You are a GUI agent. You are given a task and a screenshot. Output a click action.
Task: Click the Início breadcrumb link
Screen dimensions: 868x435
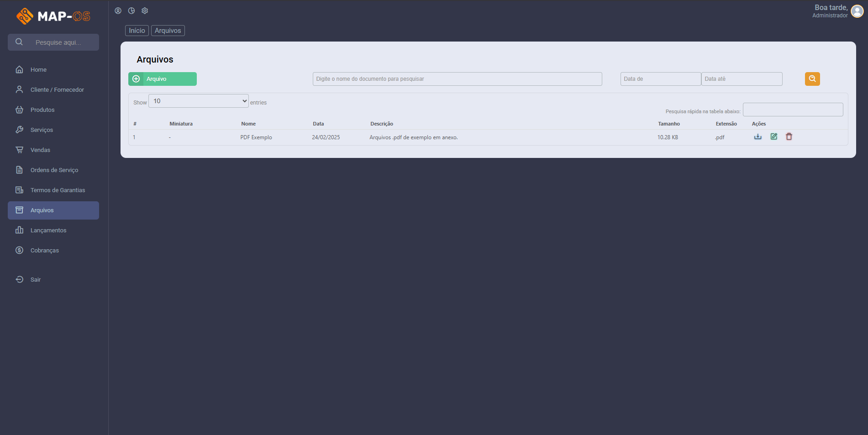pos(137,31)
